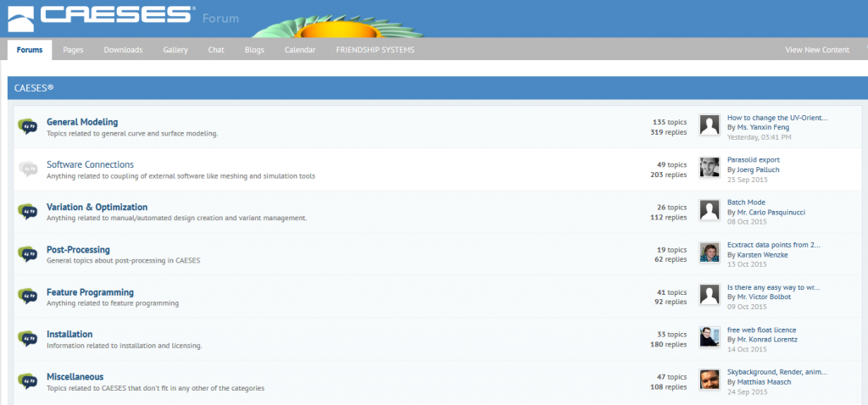This screenshot has height=405, width=868.
Task: Open Matthias Maasch's avatar photo
Action: click(x=709, y=379)
